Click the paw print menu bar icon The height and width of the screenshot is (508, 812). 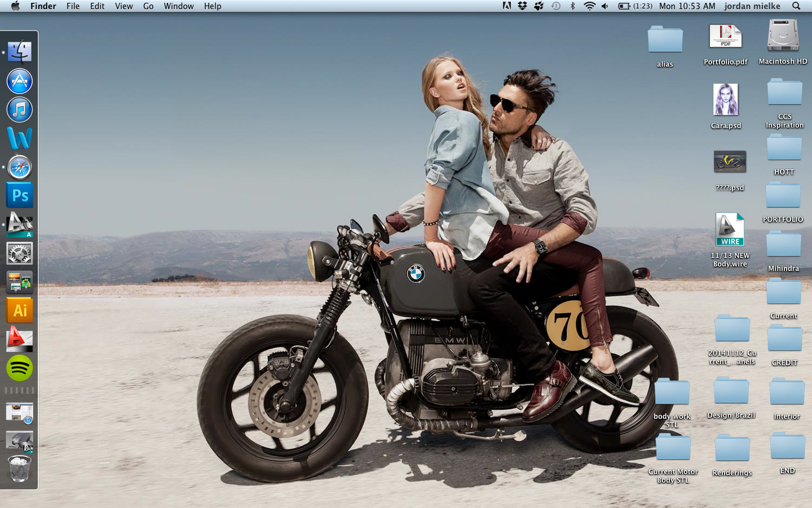(539, 6)
